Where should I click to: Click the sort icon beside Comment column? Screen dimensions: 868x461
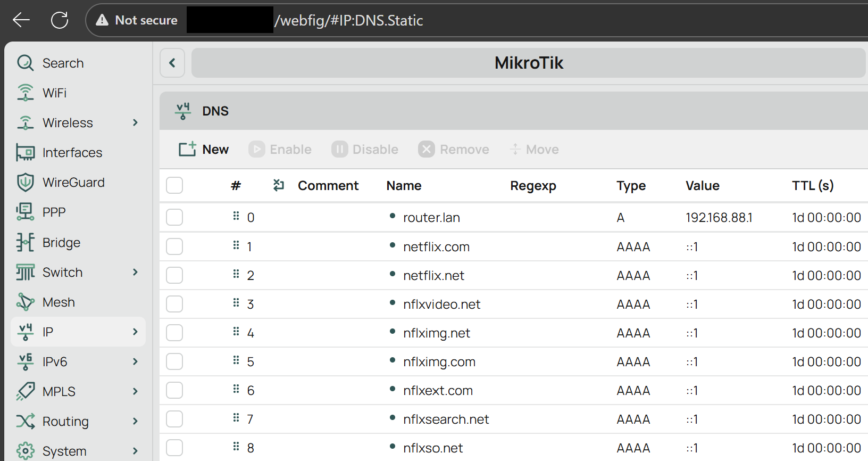pyautogui.click(x=279, y=185)
